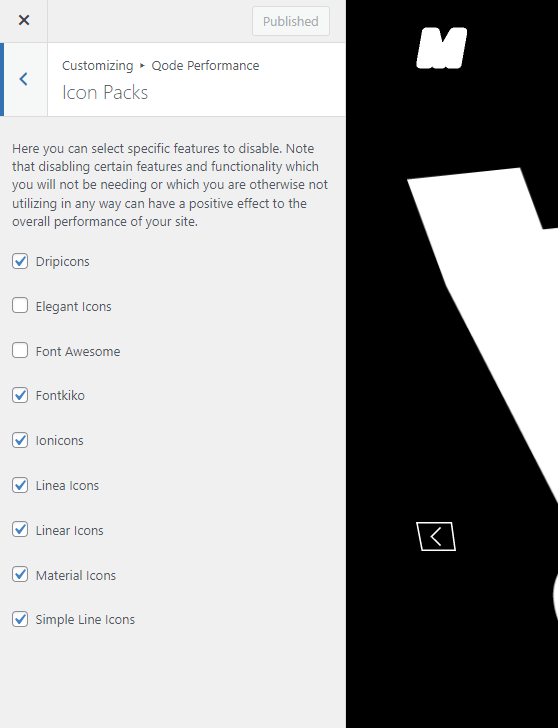This screenshot has width=558, height=728.
Task: Click the Qode Performance breadcrumb text
Action: [x=205, y=65]
